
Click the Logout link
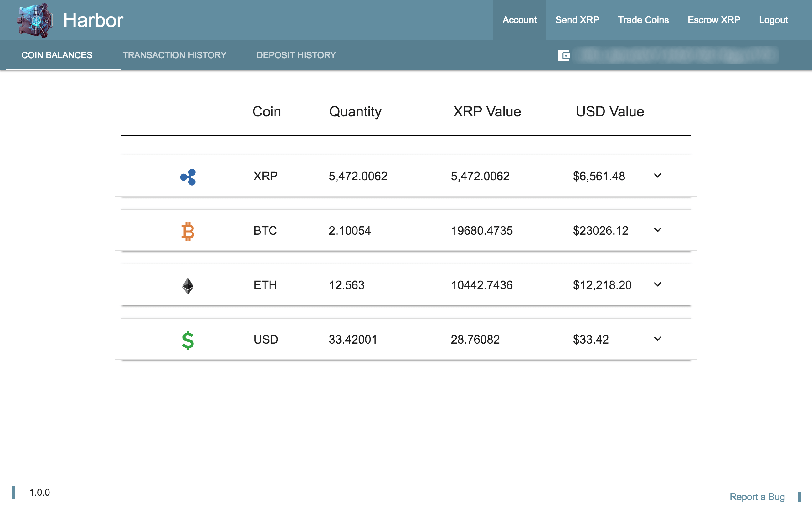773,20
